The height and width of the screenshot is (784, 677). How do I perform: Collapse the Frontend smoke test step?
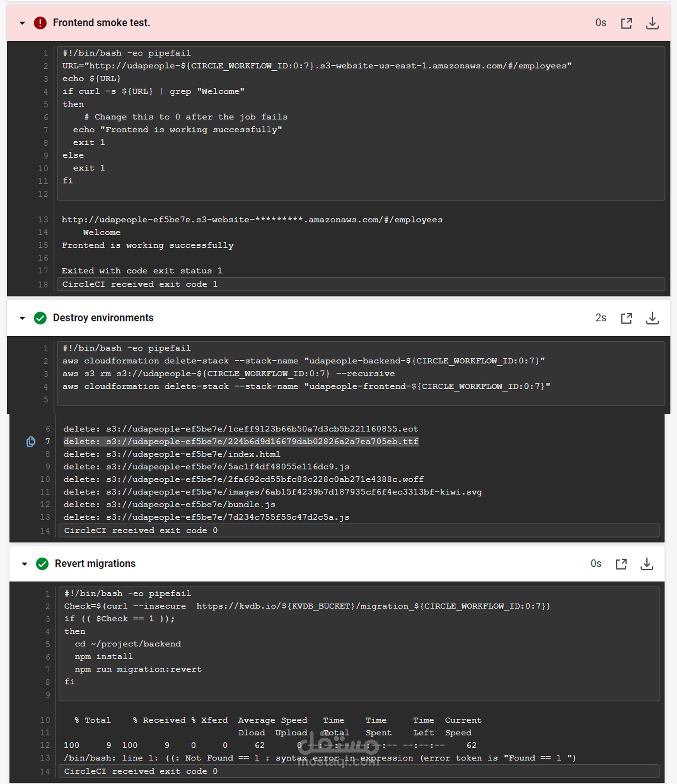22,23
